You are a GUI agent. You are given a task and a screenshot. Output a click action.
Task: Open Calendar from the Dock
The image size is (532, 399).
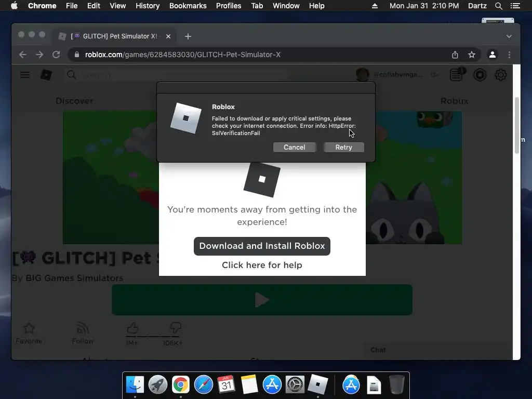pos(227,385)
